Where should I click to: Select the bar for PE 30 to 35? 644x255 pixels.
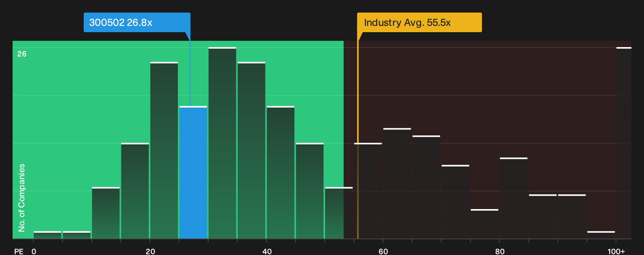coord(222,143)
